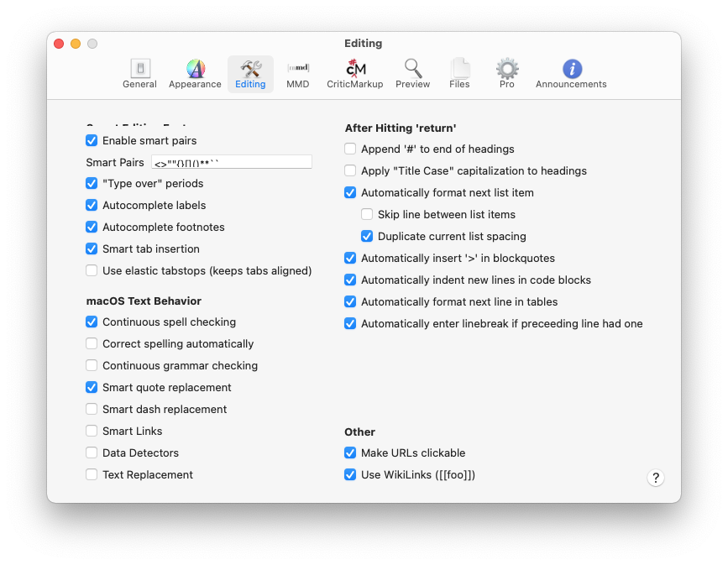728x565 pixels.
Task: Show the Preview preferences pane
Action: click(412, 74)
